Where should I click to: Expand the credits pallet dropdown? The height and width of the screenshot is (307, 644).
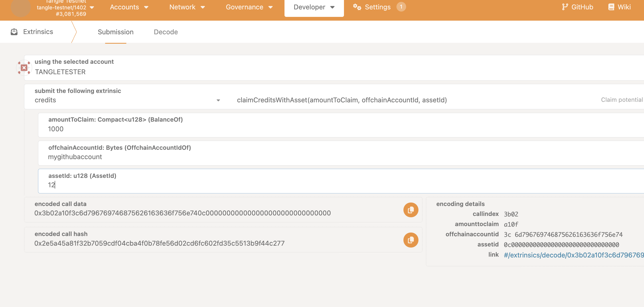coord(218,100)
